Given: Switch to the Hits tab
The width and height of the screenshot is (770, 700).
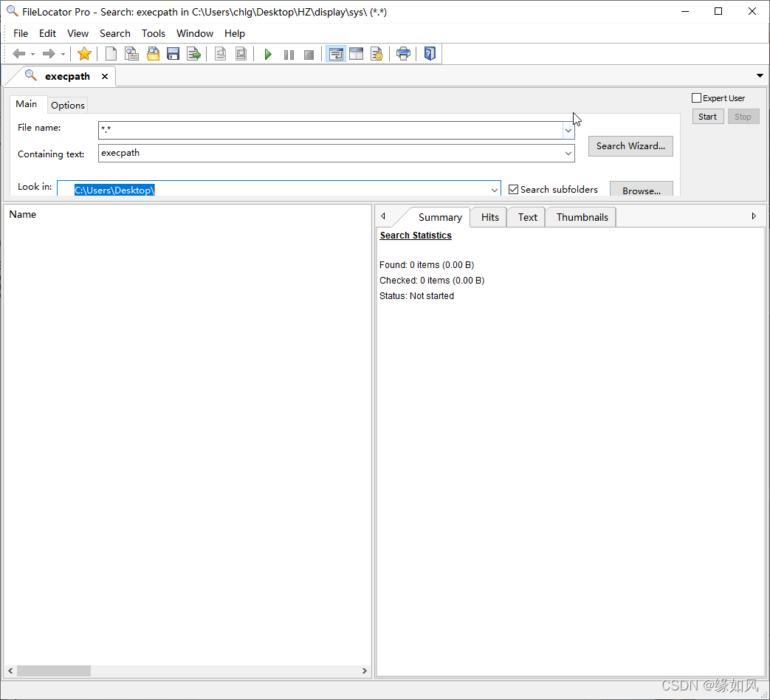Looking at the screenshot, I should [x=489, y=217].
